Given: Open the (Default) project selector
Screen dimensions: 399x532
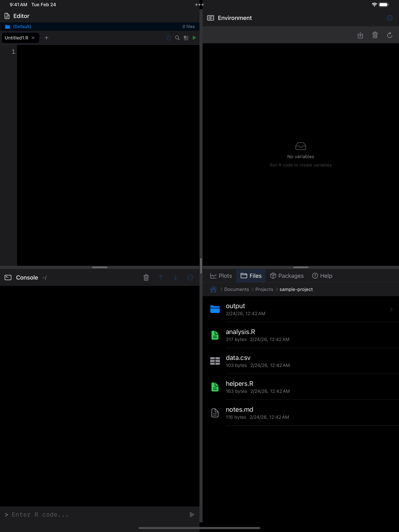Looking at the screenshot, I should click(22, 26).
